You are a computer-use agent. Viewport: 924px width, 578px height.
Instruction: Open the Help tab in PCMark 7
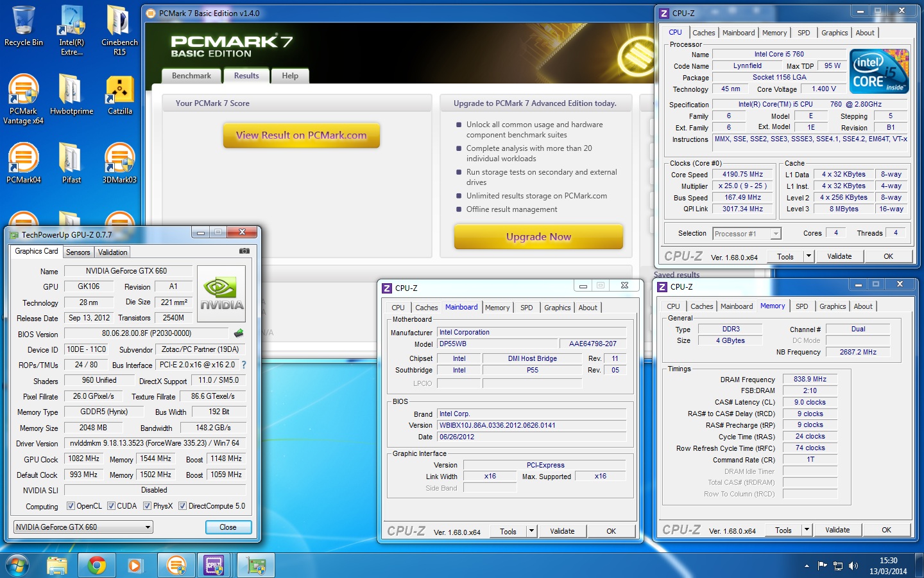pos(290,76)
